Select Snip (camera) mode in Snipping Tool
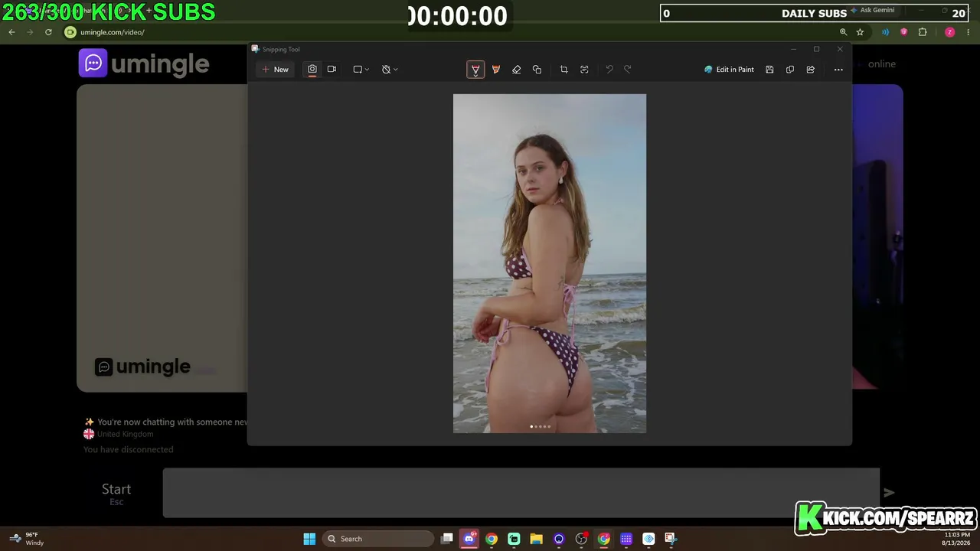Image resolution: width=980 pixels, height=551 pixels. [312, 70]
